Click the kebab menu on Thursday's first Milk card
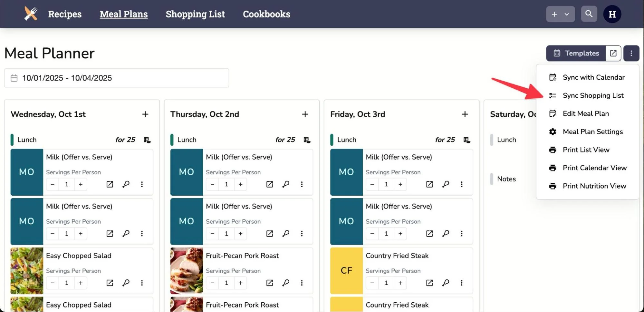Screen dimensions: 644x312 [302, 184]
